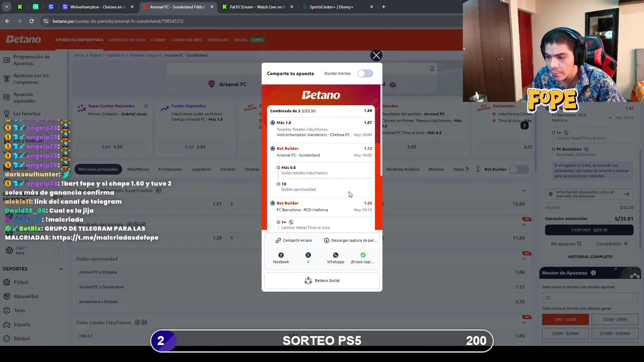Viewport: 644px width, 362px height.
Task: Click the Mentor de Apuestas amount input field
Action: point(590,297)
